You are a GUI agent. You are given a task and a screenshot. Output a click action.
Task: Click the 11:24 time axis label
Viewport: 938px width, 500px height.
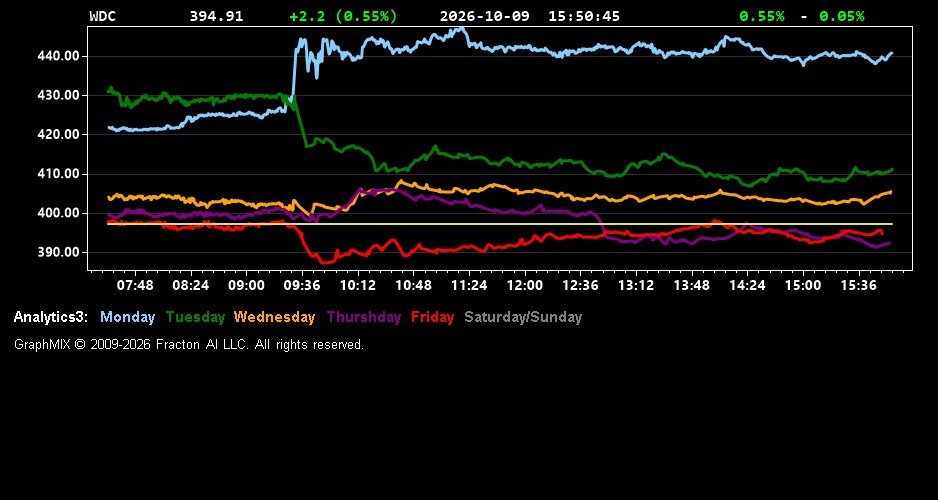tap(469, 285)
